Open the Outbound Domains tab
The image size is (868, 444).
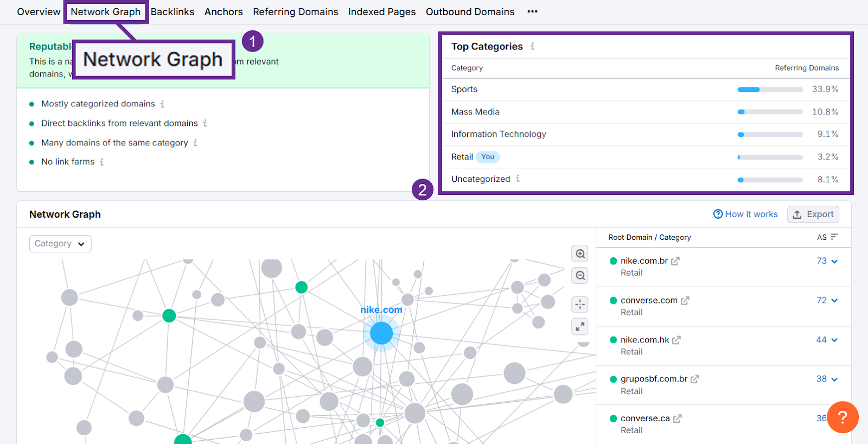[x=470, y=12]
